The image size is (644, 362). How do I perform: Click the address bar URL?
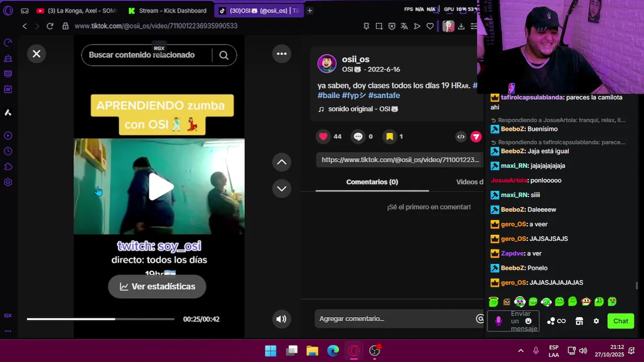point(156,26)
